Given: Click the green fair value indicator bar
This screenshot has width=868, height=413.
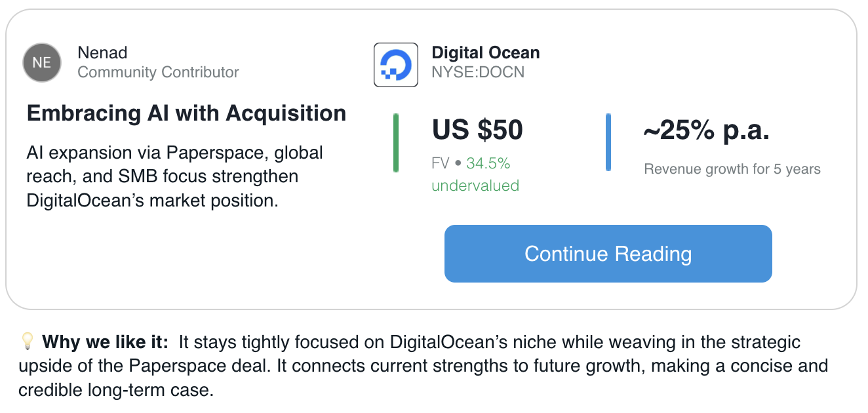Looking at the screenshot, I should (396, 143).
